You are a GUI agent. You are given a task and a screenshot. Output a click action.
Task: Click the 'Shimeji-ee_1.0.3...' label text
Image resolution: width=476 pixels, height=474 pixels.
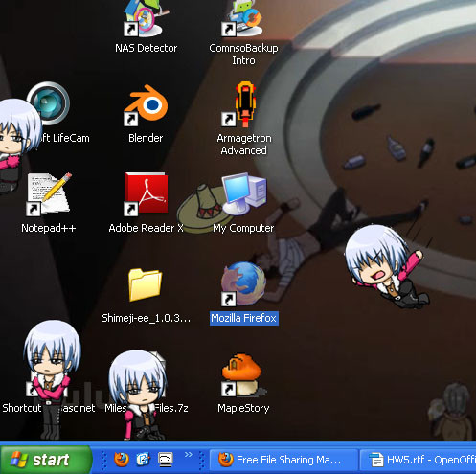point(147,318)
